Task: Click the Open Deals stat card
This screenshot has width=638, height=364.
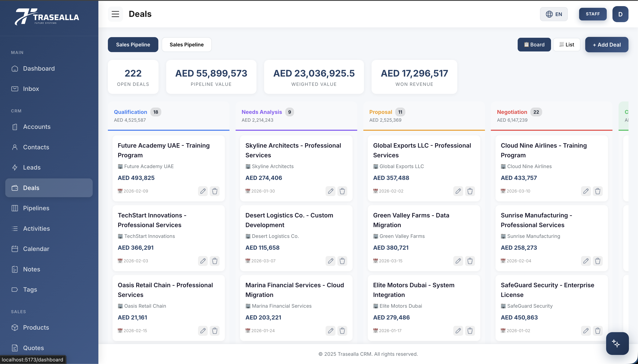Action: (x=133, y=77)
